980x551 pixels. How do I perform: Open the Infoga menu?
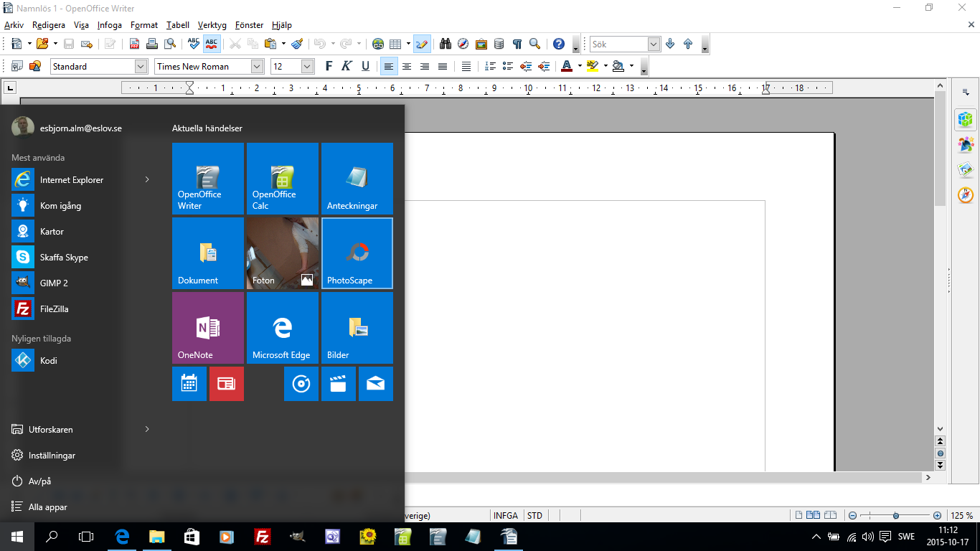(x=110, y=24)
